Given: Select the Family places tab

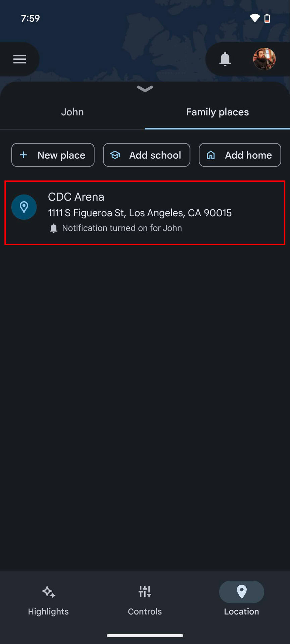Looking at the screenshot, I should click(x=217, y=112).
